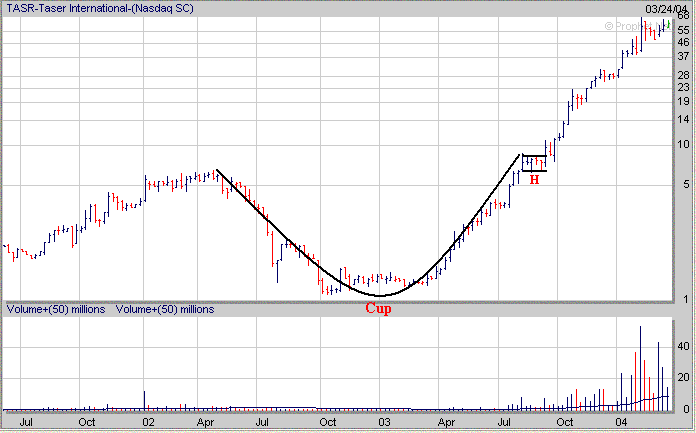Click the 0 volume axis label
Image resolution: width=696 pixels, height=433 pixels.
(687, 409)
